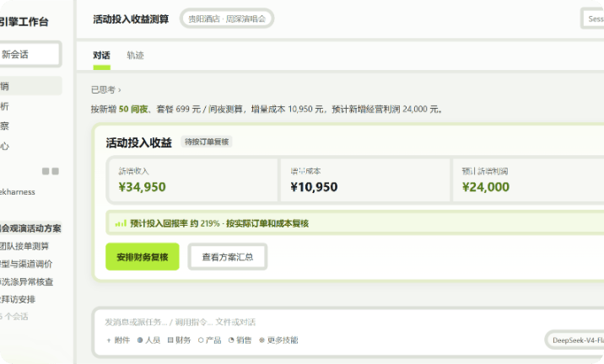This screenshot has height=364, width=604.
Task: Click the 预计投入回报率 bar chart icon
Action: (121, 223)
